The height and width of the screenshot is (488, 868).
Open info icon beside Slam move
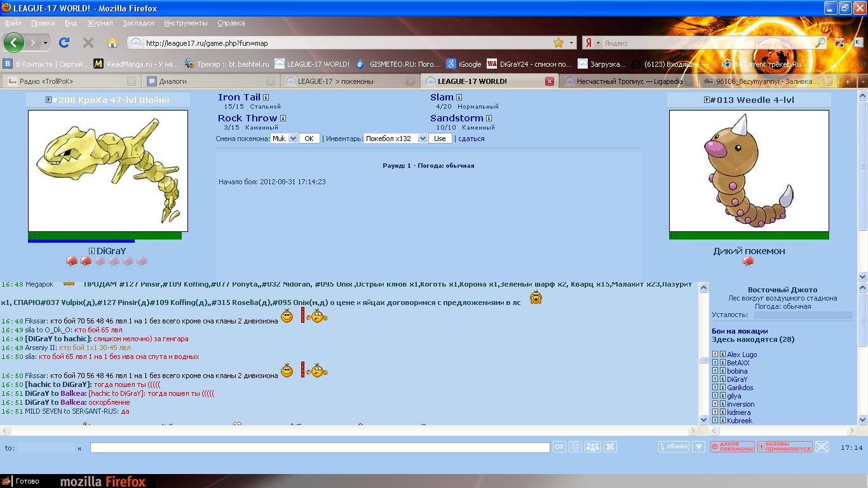tap(459, 97)
